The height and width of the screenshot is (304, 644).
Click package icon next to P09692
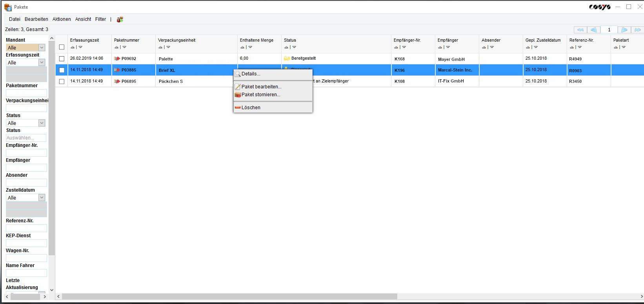pos(117,59)
